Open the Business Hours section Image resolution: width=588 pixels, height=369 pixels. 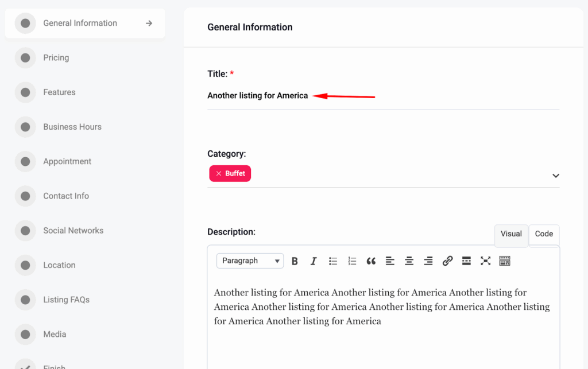point(72,127)
